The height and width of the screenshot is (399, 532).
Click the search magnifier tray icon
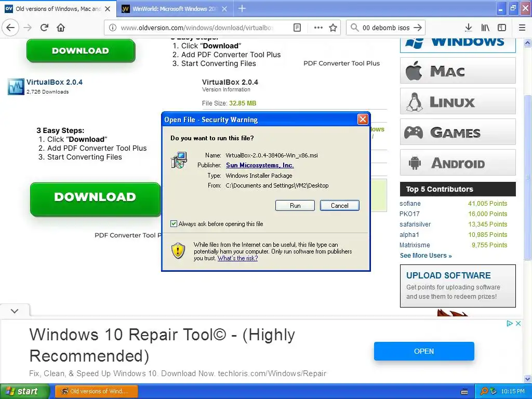484,392
